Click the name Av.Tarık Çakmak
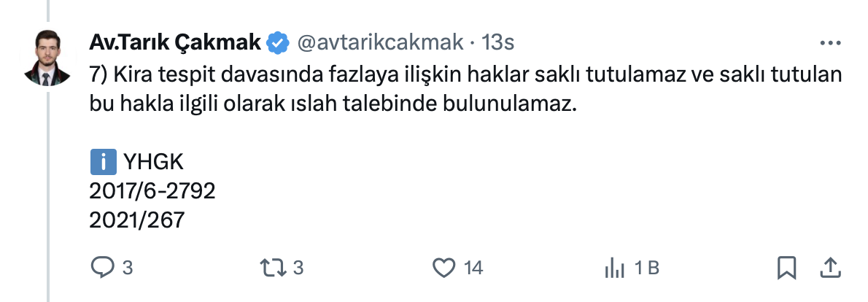The image size is (868, 302). pos(174,43)
